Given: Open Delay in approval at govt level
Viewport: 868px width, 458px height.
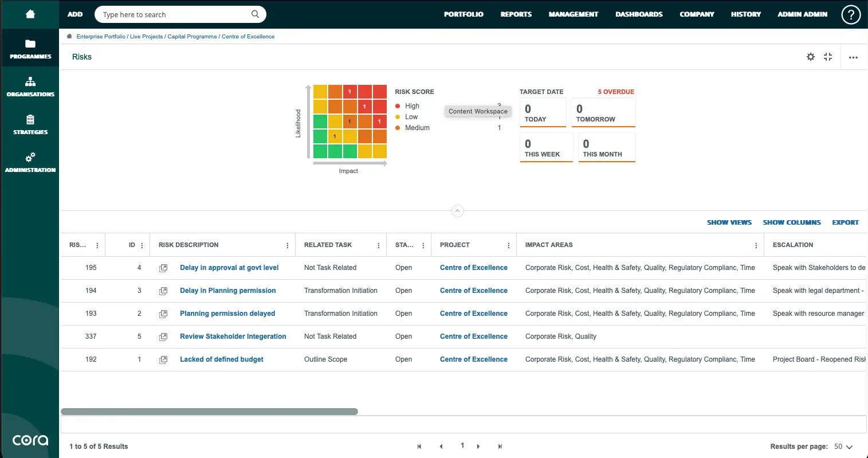Looking at the screenshot, I should [229, 268].
